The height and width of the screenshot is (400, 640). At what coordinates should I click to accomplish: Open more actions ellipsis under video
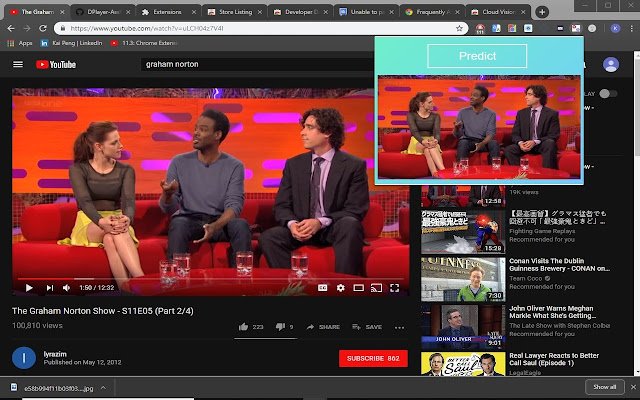point(400,327)
